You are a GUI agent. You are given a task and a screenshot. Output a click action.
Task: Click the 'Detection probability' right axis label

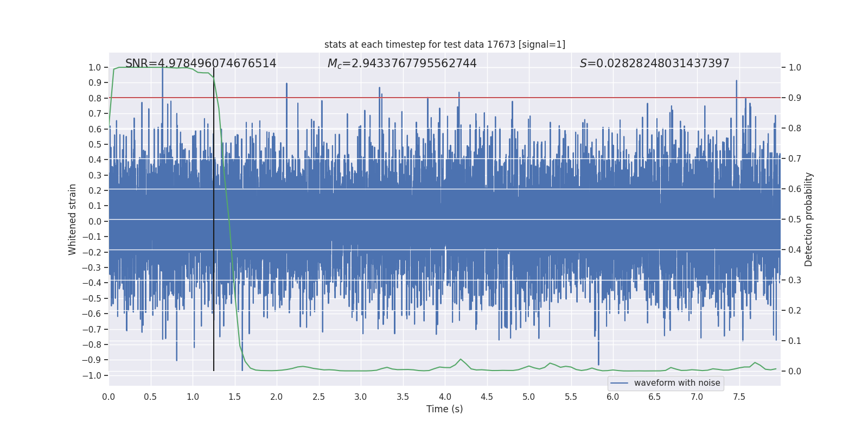(808, 219)
